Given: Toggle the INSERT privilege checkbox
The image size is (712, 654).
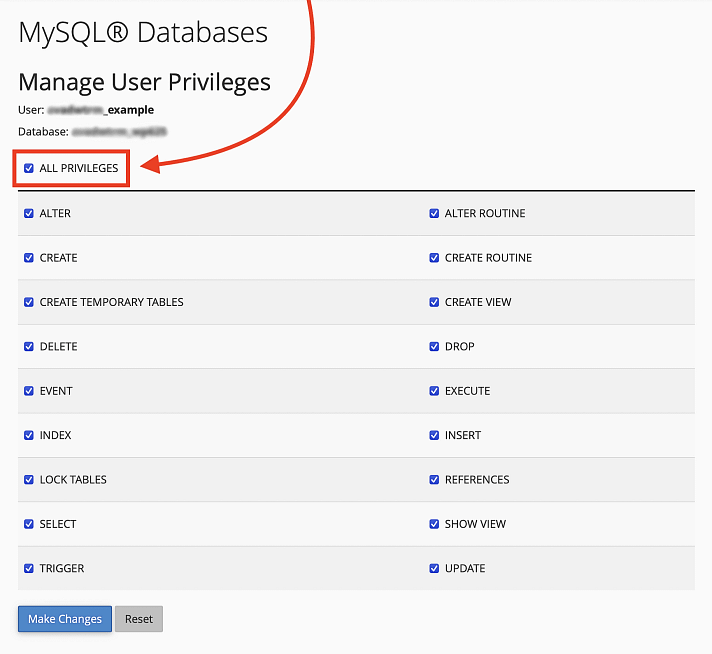Looking at the screenshot, I should pos(434,435).
